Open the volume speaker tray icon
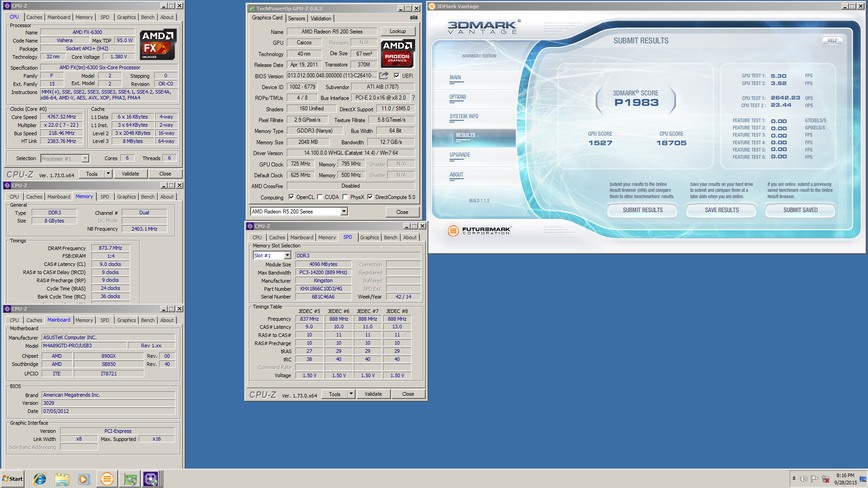The height and width of the screenshot is (488, 868). [804, 479]
